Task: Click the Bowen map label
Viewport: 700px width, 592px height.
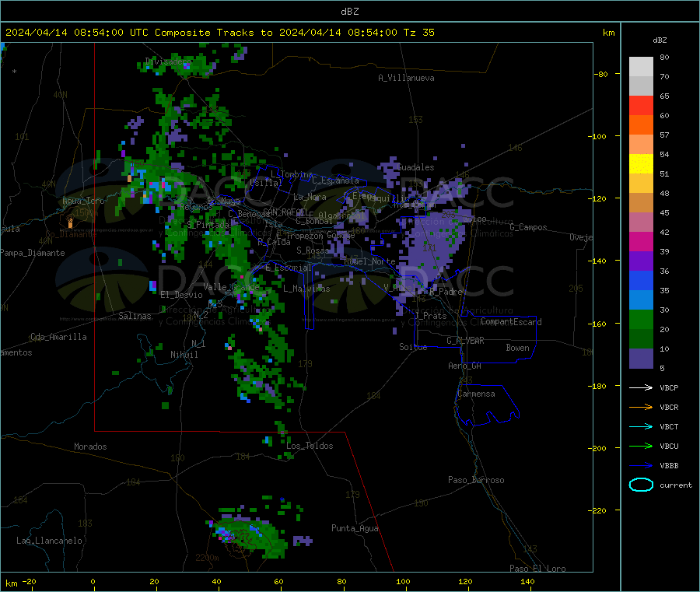Action: click(517, 348)
